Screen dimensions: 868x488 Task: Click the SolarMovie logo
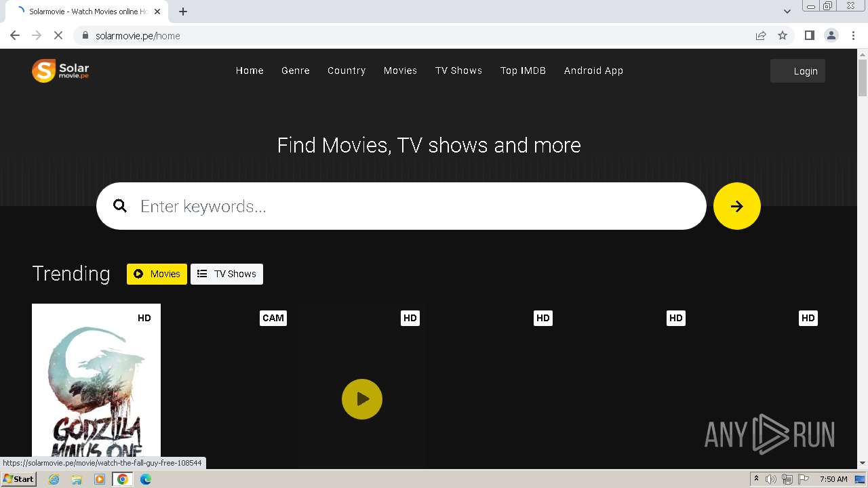tap(60, 70)
